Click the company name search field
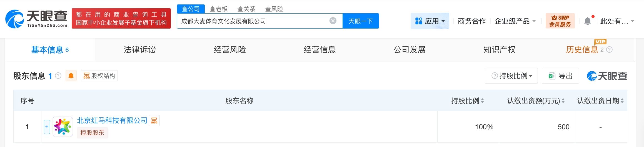The height and width of the screenshot is (147, 644). (253, 21)
